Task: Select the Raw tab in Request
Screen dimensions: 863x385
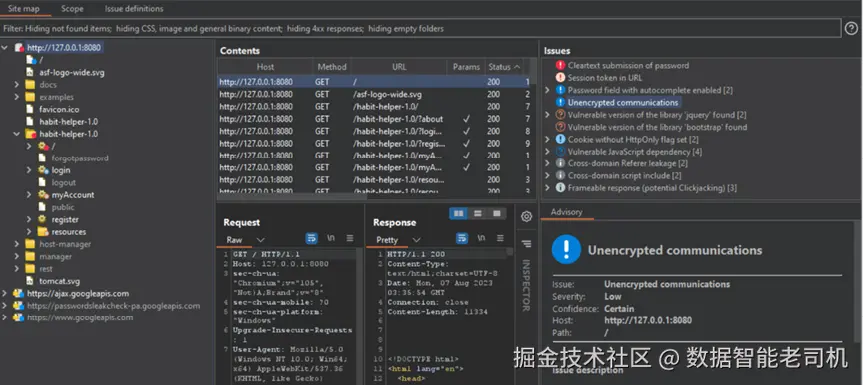Action: pos(234,240)
